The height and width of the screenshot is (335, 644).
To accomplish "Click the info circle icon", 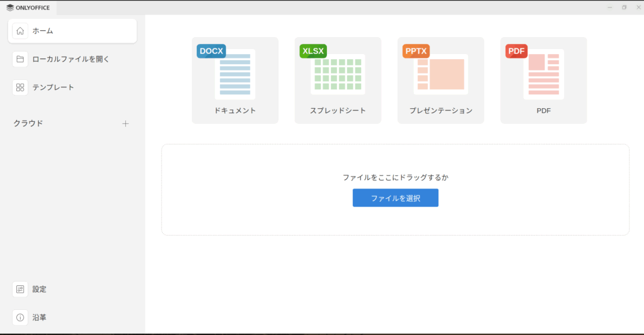I will [x=20, y=317].
